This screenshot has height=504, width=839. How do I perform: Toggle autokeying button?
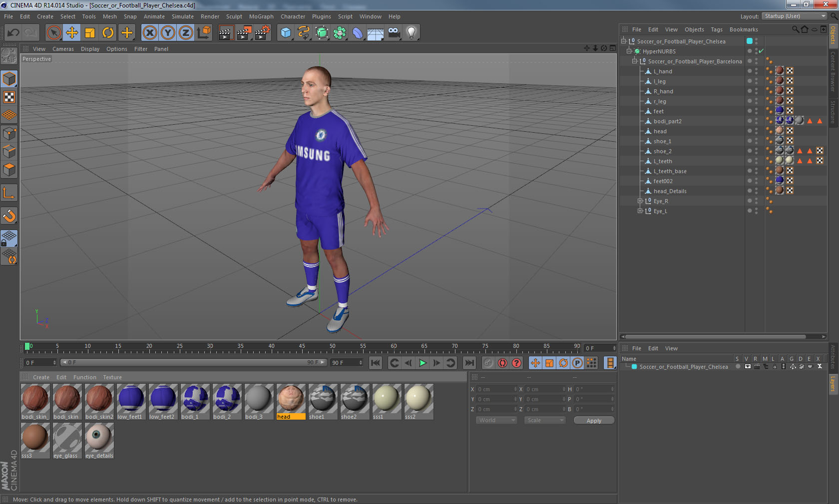coord(502,363)
